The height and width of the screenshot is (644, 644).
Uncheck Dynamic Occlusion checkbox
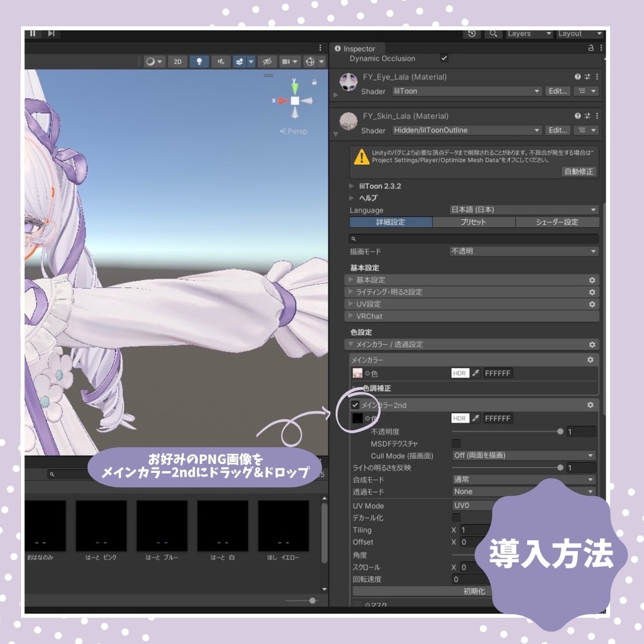pos(444,58)
